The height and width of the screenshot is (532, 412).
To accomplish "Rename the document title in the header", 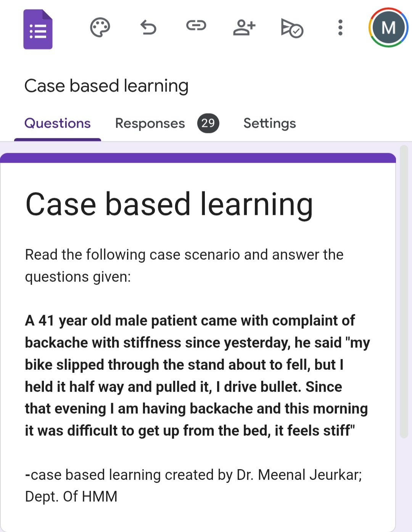I will [x=106, y=86].
